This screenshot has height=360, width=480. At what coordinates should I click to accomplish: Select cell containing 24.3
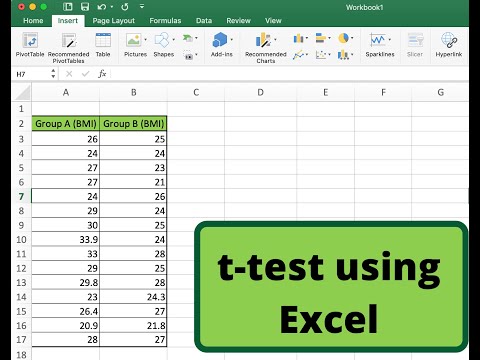click(133, 297)
